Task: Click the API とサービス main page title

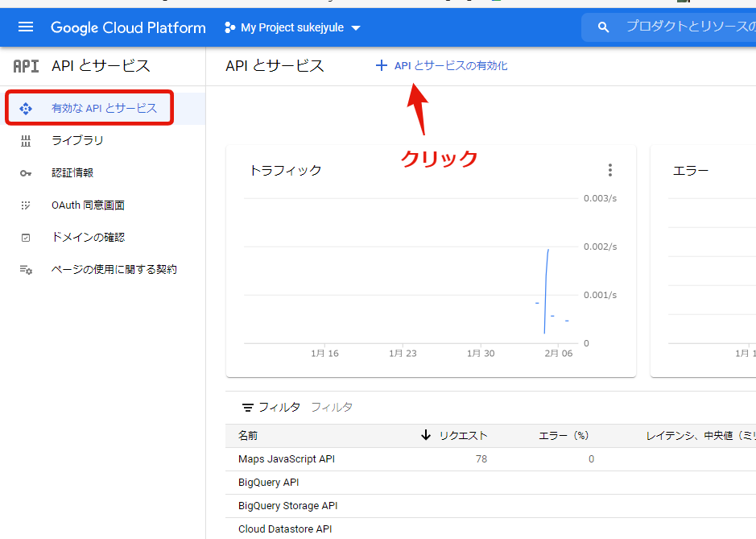Action: coord(275,65)
